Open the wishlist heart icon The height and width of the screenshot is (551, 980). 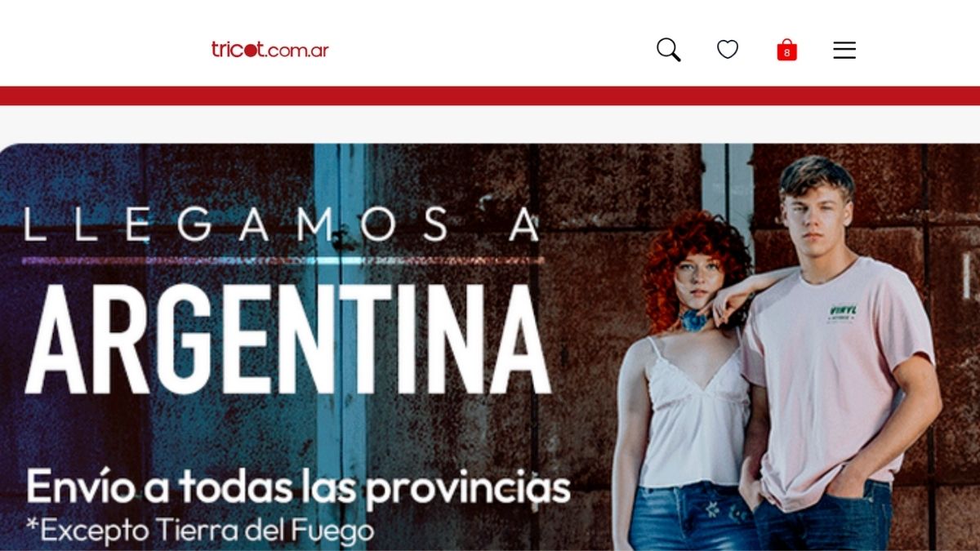pos(728,50)
